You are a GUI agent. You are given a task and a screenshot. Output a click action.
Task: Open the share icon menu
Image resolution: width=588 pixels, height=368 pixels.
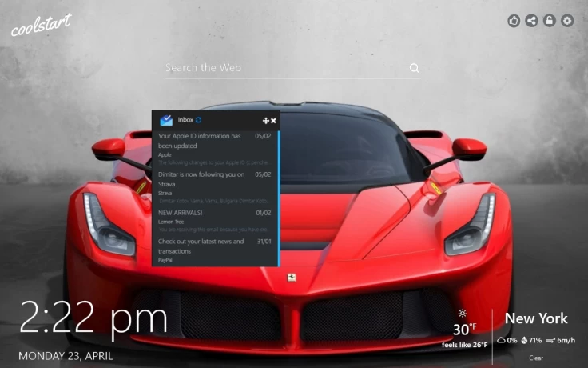pos(532,21)
